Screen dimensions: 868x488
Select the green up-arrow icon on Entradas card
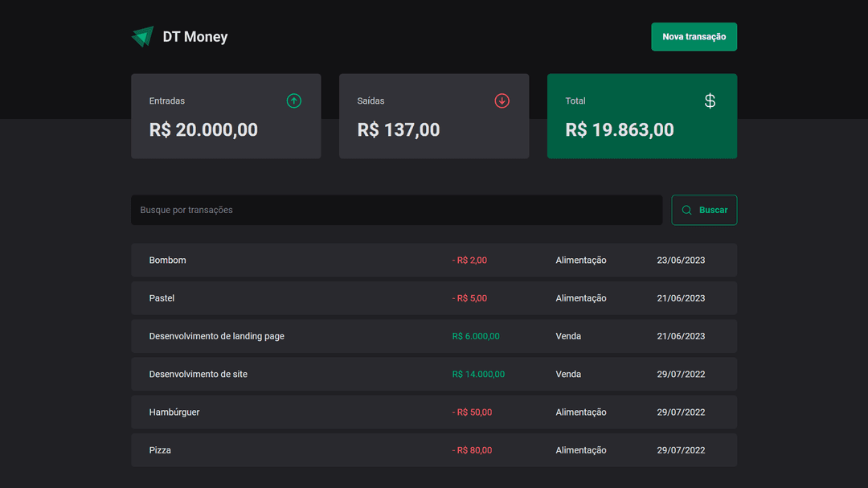click(x=293, y=100)
